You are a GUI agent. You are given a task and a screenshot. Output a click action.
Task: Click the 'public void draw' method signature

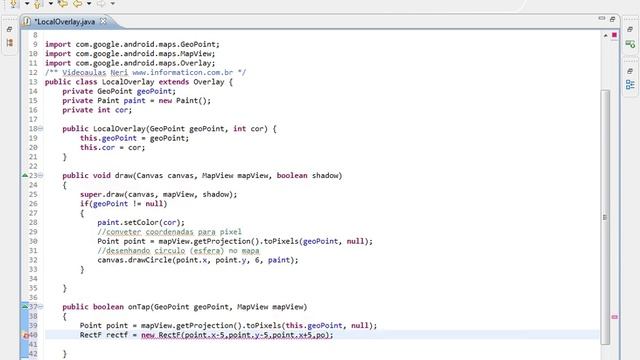click(202, 176)
